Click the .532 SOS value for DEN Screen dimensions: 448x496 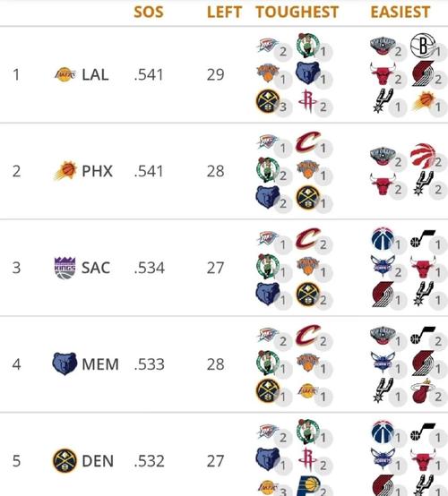149,461
